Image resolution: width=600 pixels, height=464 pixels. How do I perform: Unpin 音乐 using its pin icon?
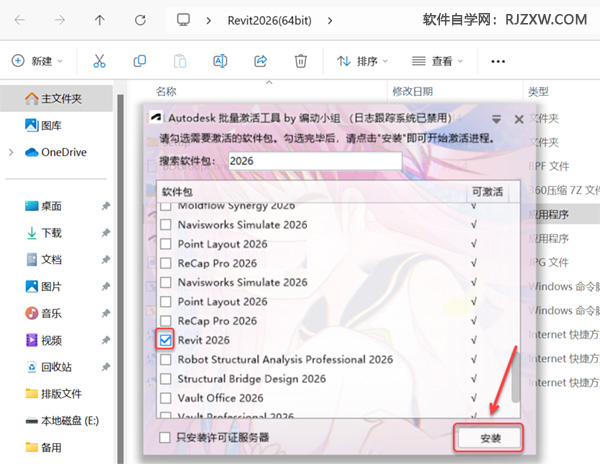pyautogui.click(x=106, y=313)
